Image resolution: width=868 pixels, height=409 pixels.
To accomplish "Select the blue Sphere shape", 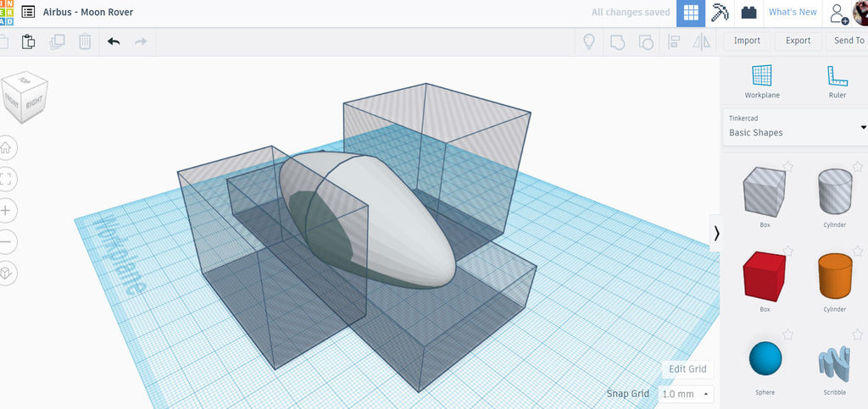I will [765, 358].
